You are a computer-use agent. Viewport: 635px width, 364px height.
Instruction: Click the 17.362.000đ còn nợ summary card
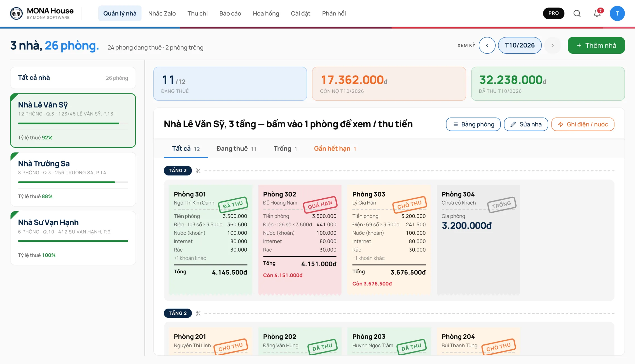click(x=389, y=84)
